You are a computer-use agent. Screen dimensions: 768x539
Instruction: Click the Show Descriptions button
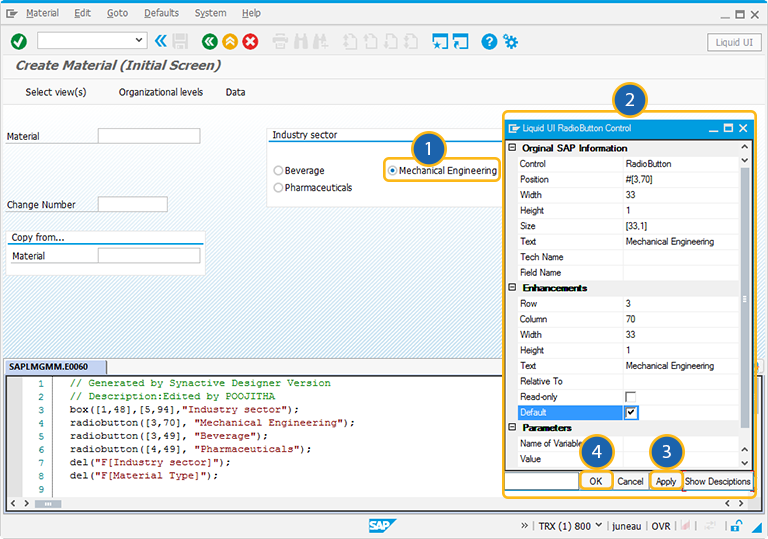pos(718,481)
